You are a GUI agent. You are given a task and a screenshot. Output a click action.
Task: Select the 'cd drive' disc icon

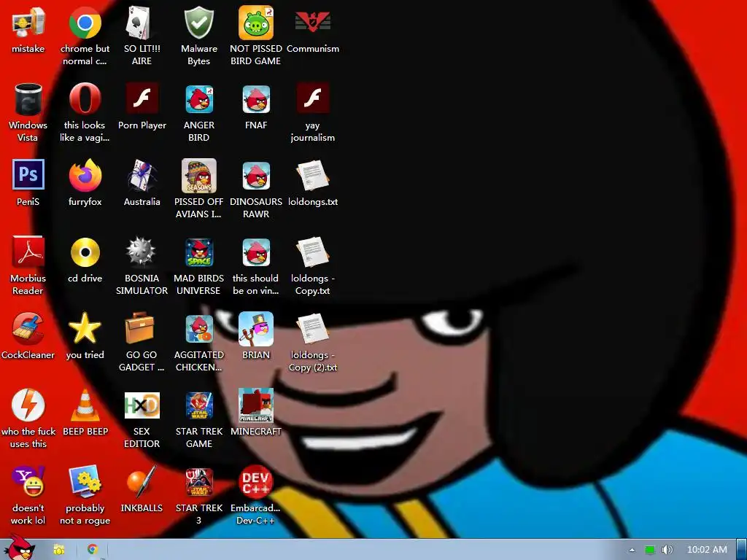pyautogui.click(x=85, y=252)
